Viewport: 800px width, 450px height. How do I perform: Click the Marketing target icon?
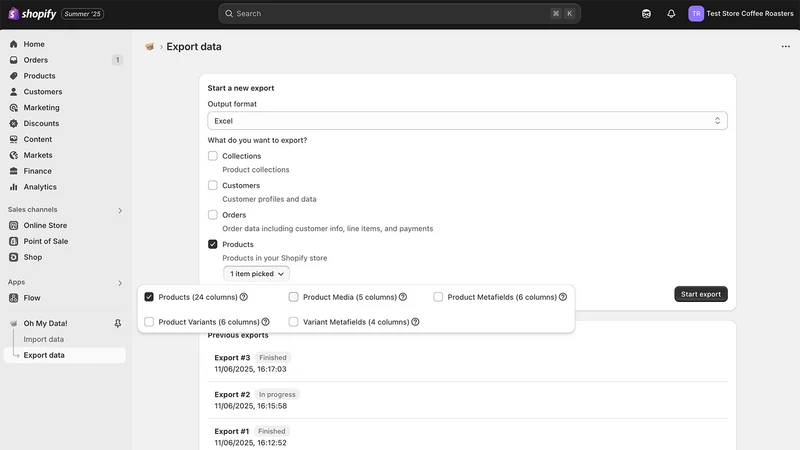click(x=14, y=107)
